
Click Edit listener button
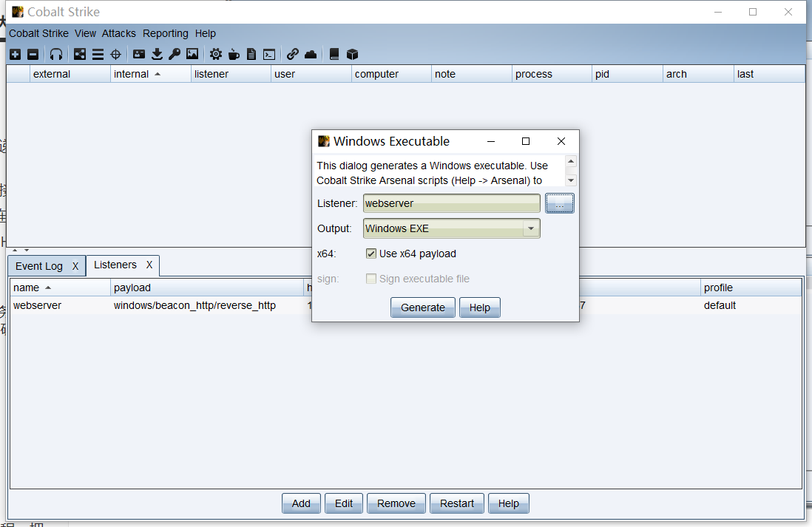click(x=344, y=503)
